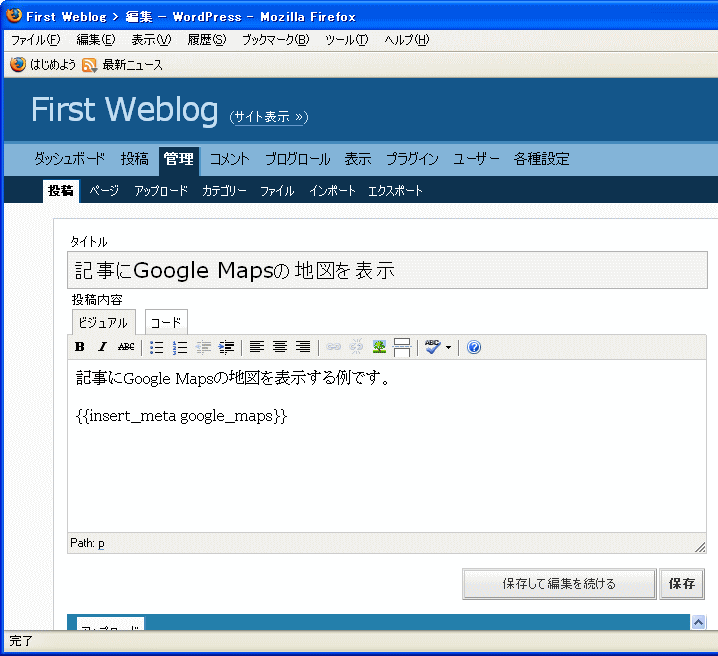Toggle italic formatting in editor toolbar
Viewport: 718px width, 656px height.
coord(103,347)
